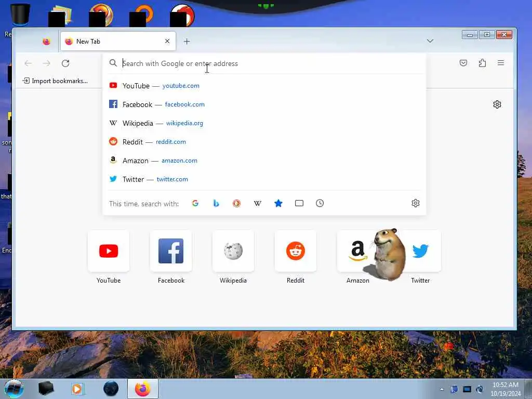Click the black box icon in taskbar
Image resolution: width=532 pixels, height=399 pixels.
[46, 389]
